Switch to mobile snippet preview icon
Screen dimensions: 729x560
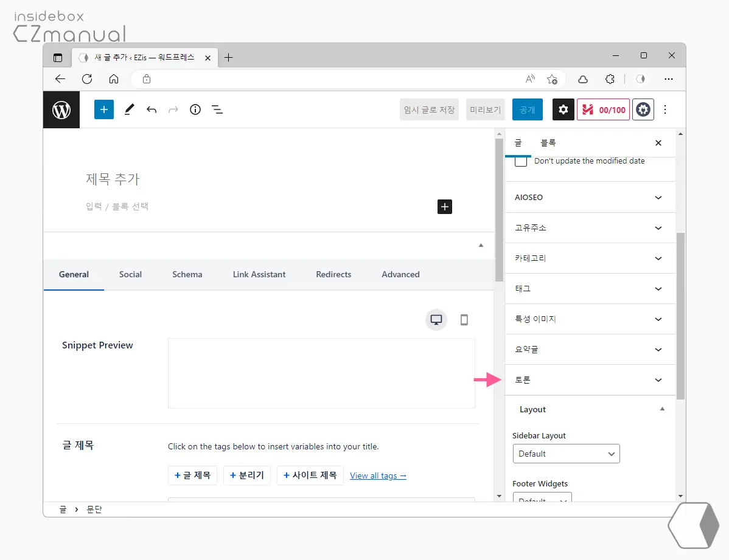464,320
